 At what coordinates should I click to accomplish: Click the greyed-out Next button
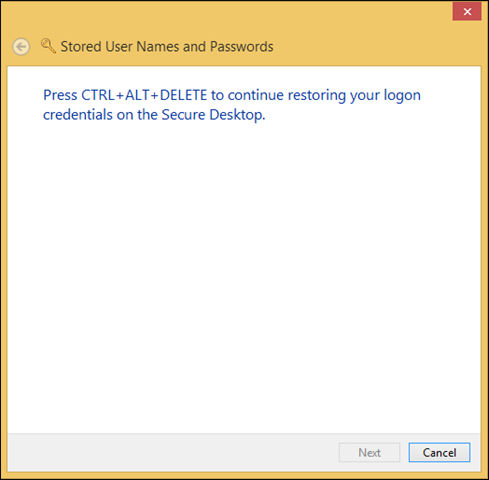tap(369, 452)
